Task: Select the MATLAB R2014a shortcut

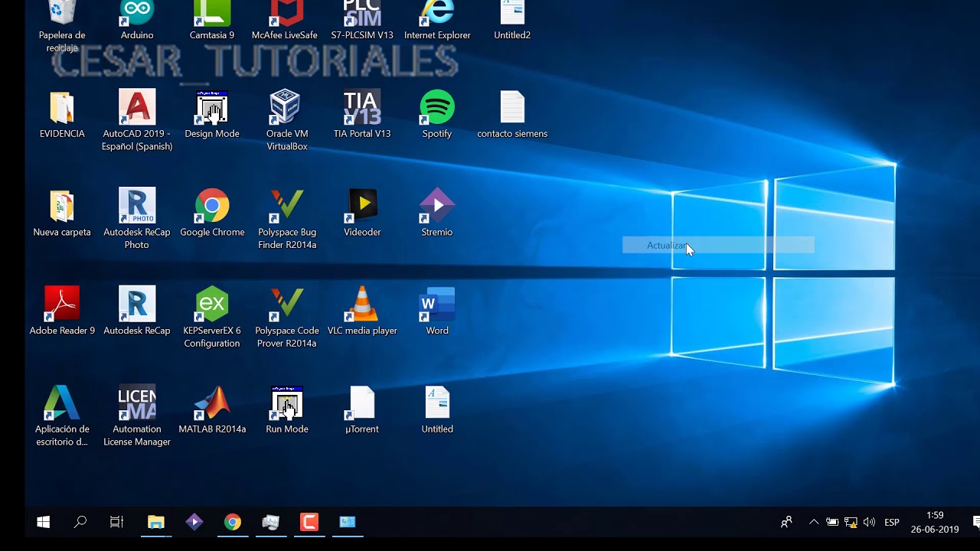Action: click(x=212, y=410)
